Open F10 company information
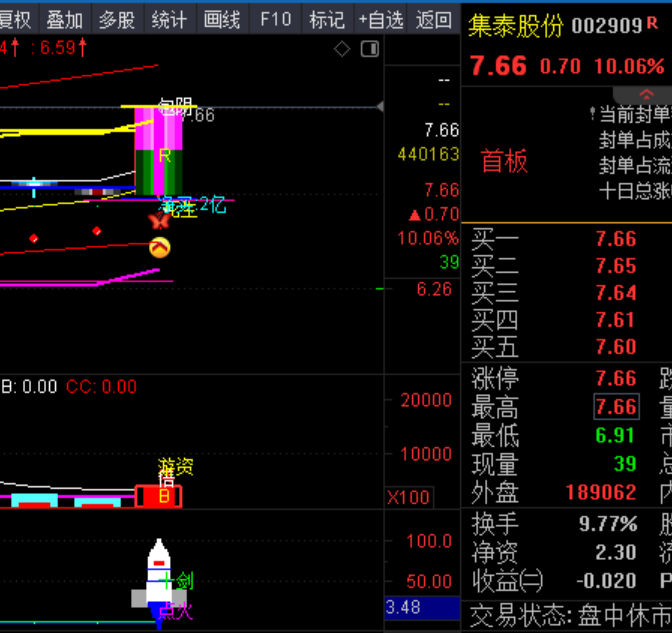 click(x=275, y=20)
